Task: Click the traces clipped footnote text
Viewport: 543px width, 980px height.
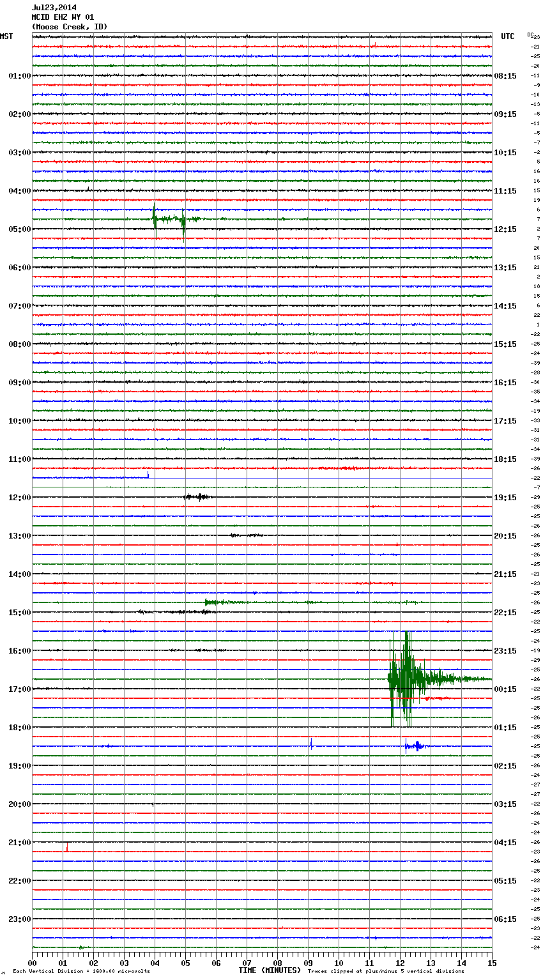Action: coord(386,971)
